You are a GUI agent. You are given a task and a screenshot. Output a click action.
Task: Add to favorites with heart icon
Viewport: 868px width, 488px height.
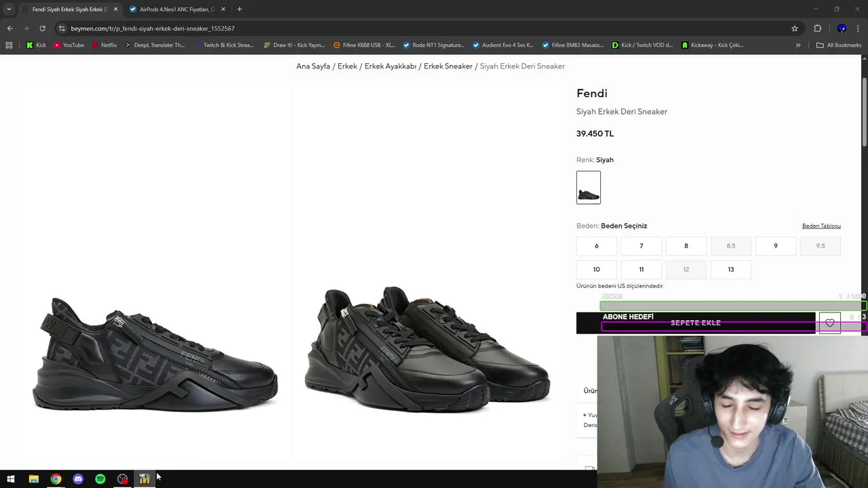pos(830,323)
